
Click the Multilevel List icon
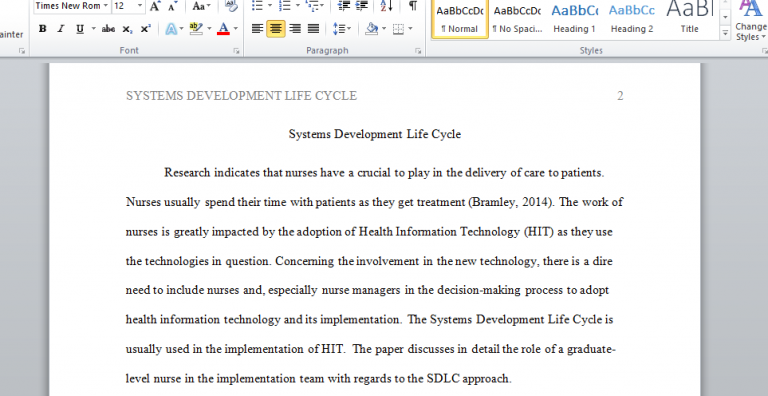[312, 6]
